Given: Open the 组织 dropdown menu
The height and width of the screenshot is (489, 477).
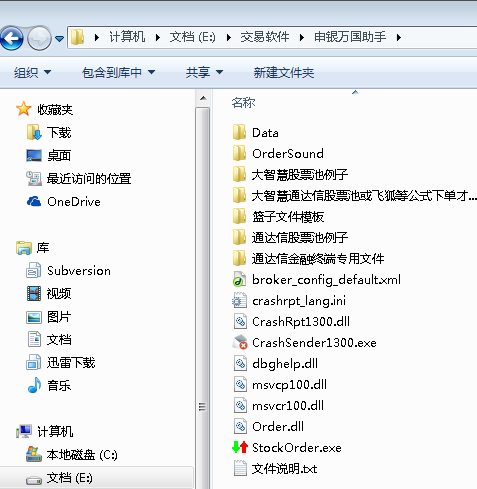Looking at the screenshot, I should (x=32, y=72).
